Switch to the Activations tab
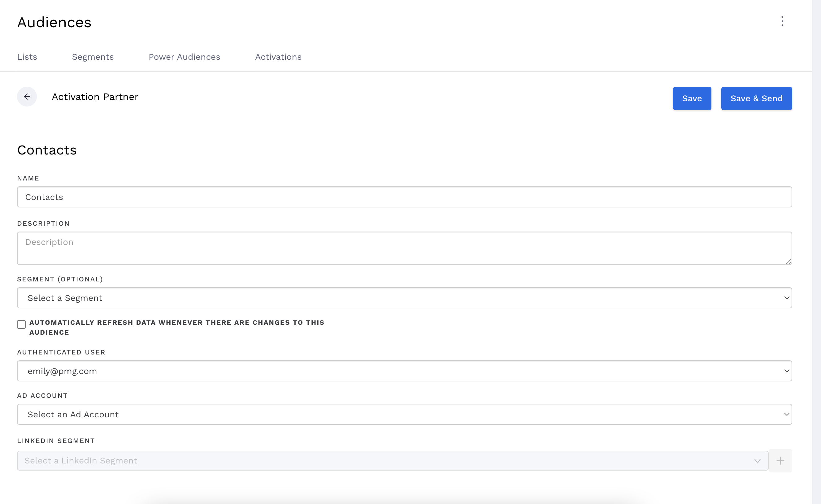The image size is (821, 504). 278,57
